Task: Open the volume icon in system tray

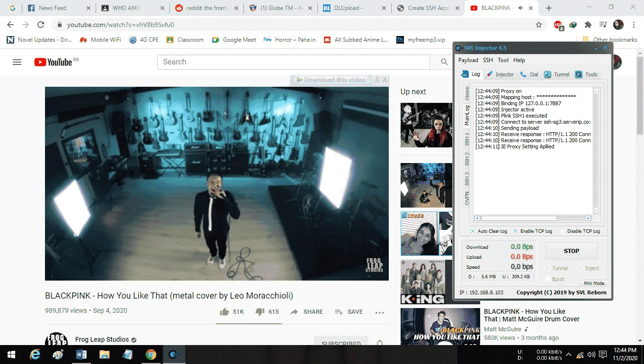Action: (x=591, y=355)
